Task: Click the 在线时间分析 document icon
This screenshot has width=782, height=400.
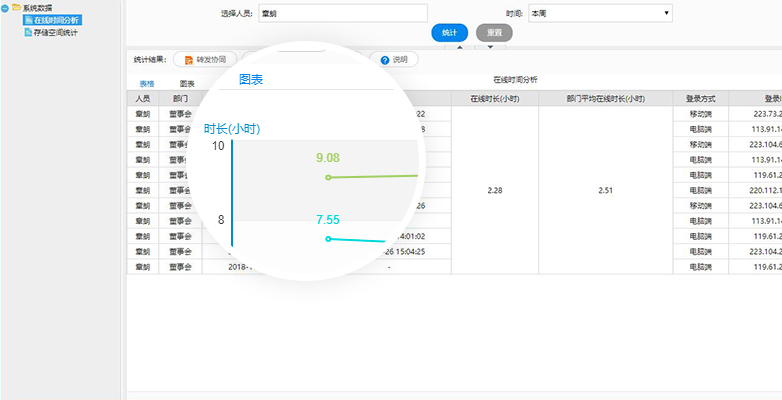Action: [28, 20]
